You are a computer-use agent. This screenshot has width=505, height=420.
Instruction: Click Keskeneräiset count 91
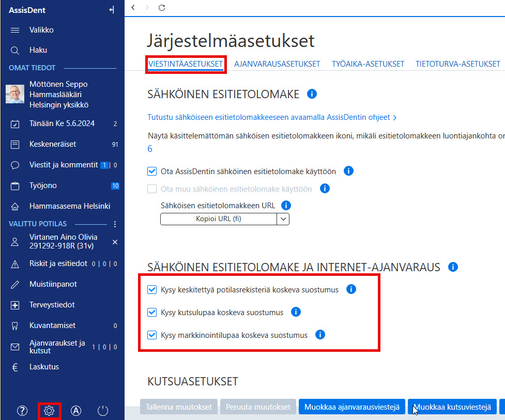point(115,145)
